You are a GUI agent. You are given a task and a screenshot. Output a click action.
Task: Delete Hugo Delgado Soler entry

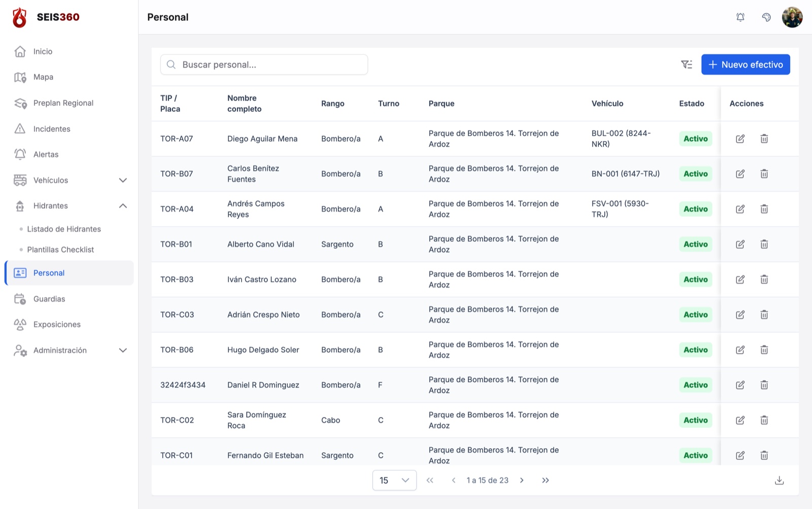[764, 349]
